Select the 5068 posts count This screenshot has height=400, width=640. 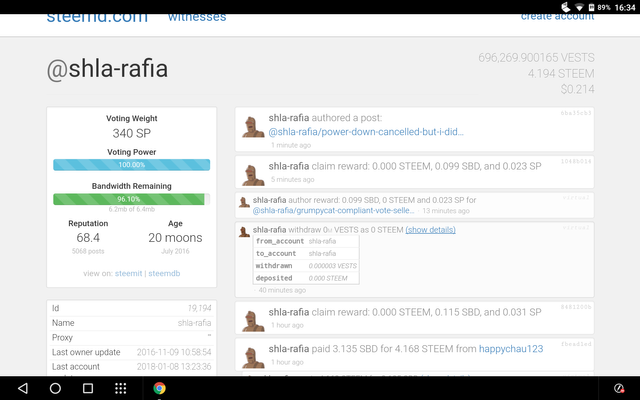[88, 251]
